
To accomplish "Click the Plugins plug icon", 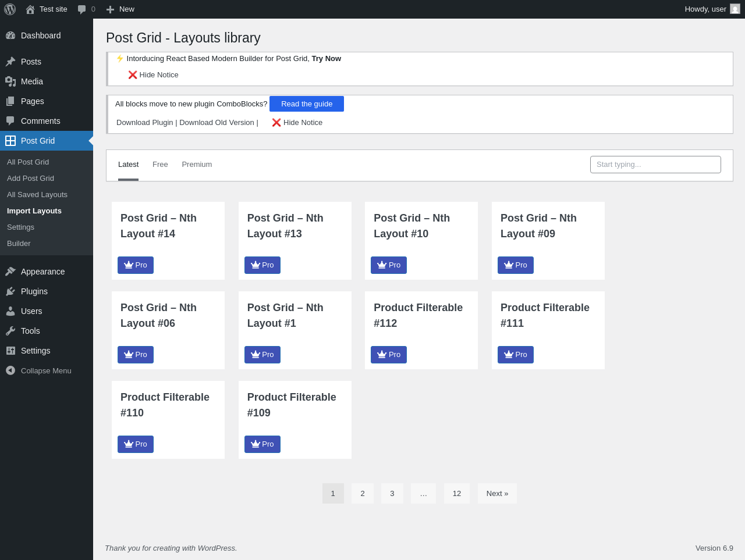I will (x=10, y=291).
